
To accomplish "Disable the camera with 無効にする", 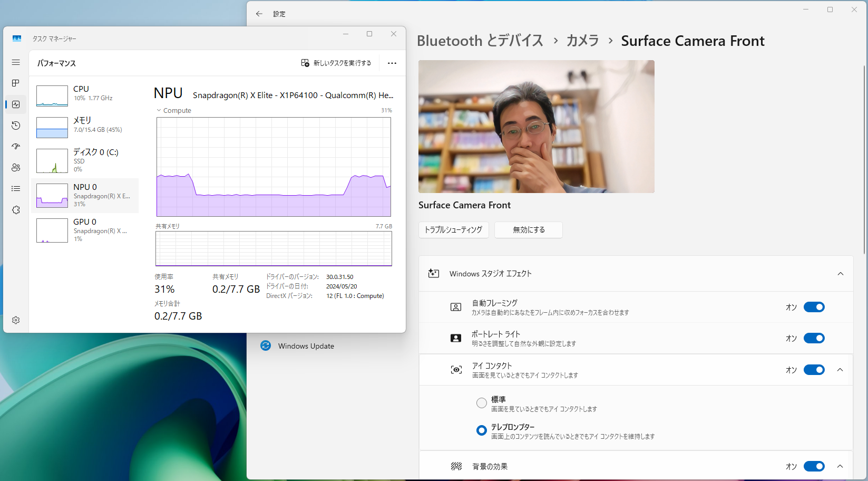I will pyautogui.click(x=528, y=230).
